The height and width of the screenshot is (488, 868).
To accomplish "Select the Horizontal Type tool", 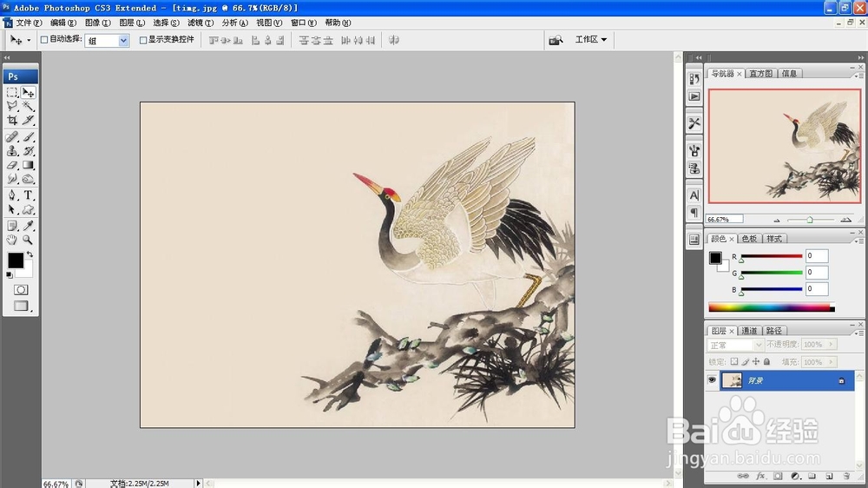I will pos(29,195).
